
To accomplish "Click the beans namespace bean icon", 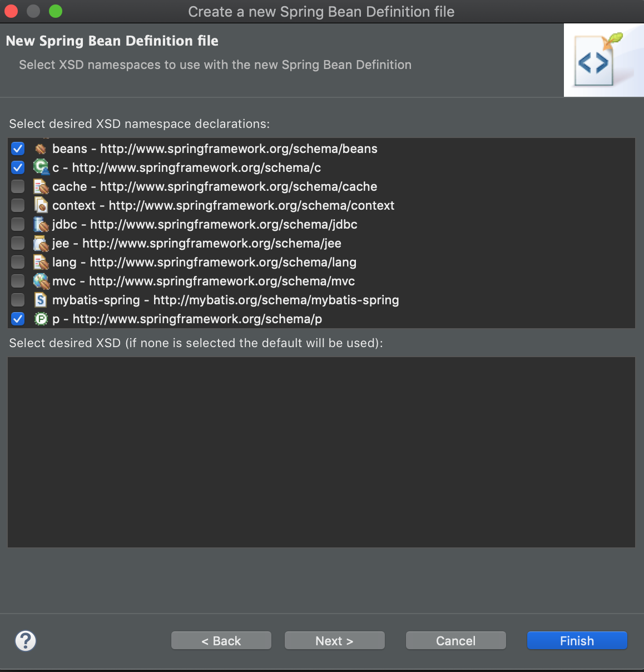I will [x=41, y=149].
